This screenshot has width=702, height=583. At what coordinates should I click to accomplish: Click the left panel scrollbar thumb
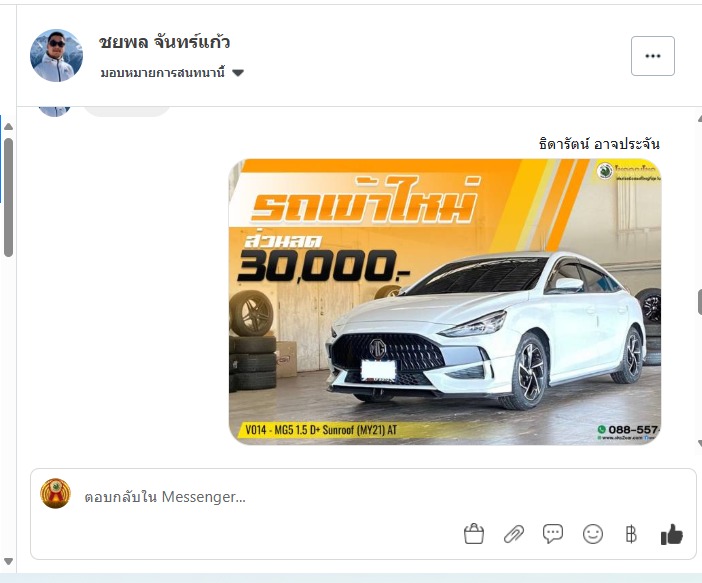[8, 197]
